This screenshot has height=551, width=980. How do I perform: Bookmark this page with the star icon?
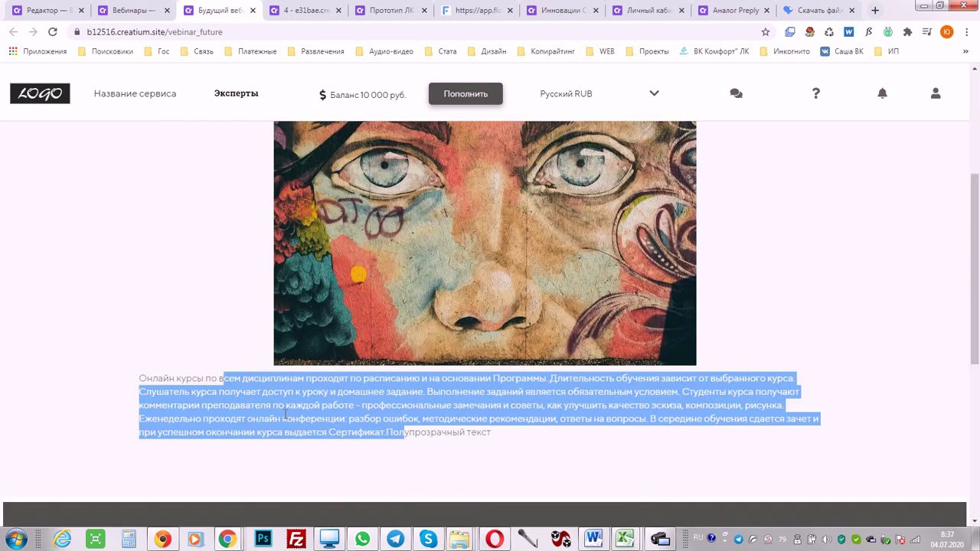click(765, 32)
